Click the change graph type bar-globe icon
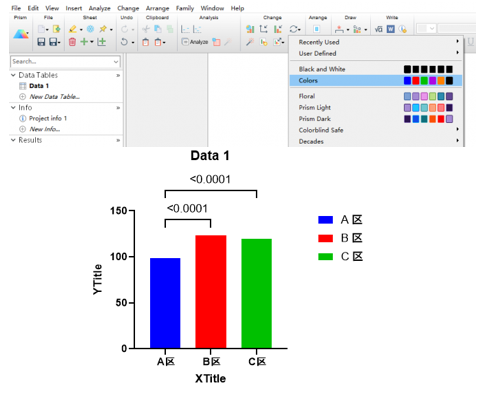 [250, 29]
